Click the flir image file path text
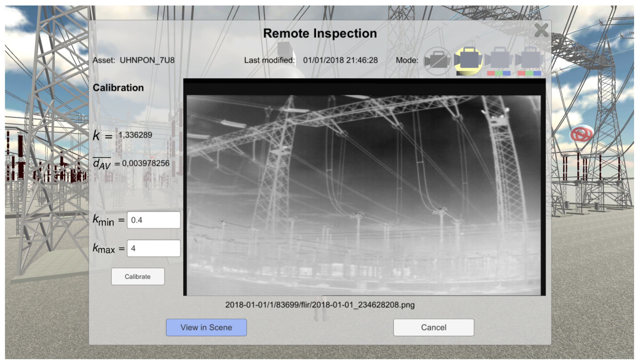639x364 pixels. [320, 305]
